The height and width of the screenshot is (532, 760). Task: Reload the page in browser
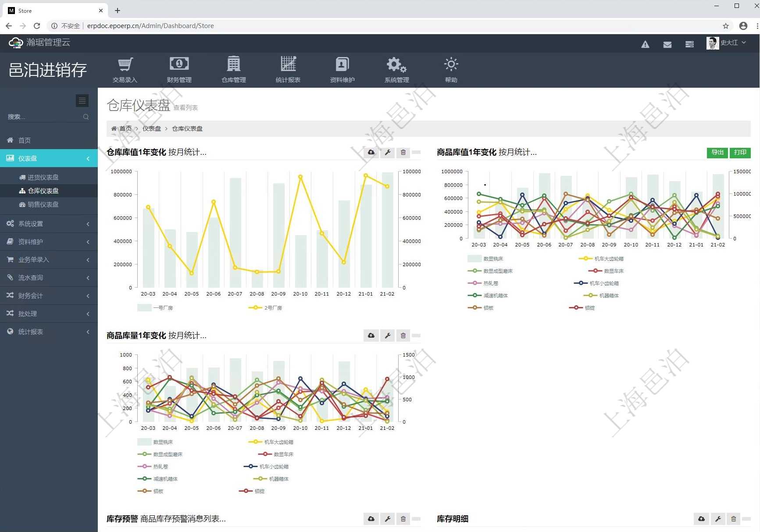tap(37, 26)
